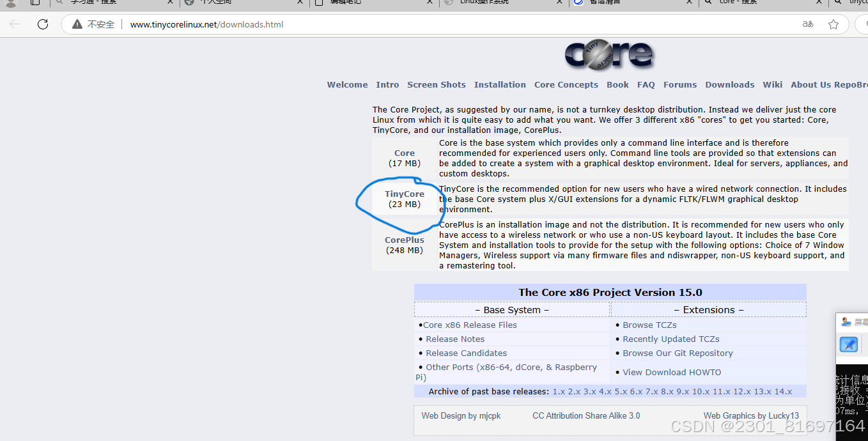Select the '– Extensions –' column header
Image resolution: width=868 pixels, height=441 pixels.
709,309
